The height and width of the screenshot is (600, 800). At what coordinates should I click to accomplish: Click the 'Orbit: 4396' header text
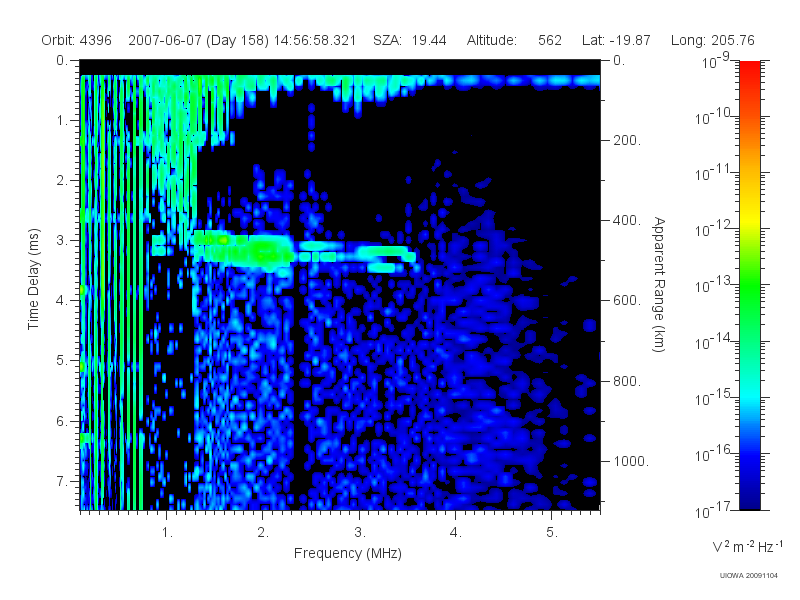point(77,40)
